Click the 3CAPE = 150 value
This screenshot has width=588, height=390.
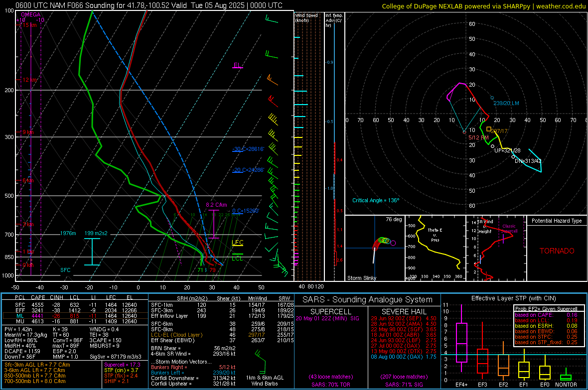105,340
